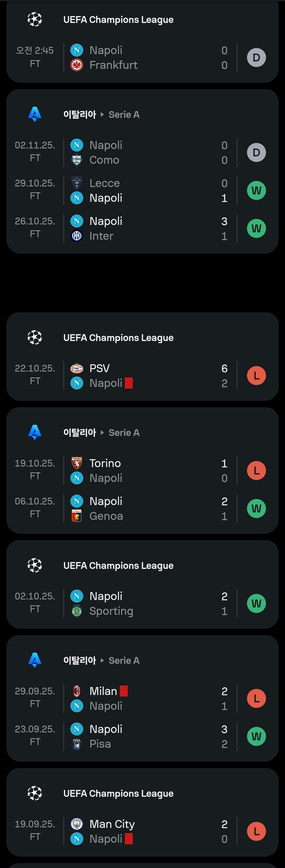Click the red card next to Milan
The height and width of the screenshot is (868, 285).
(x=124, y=691)
